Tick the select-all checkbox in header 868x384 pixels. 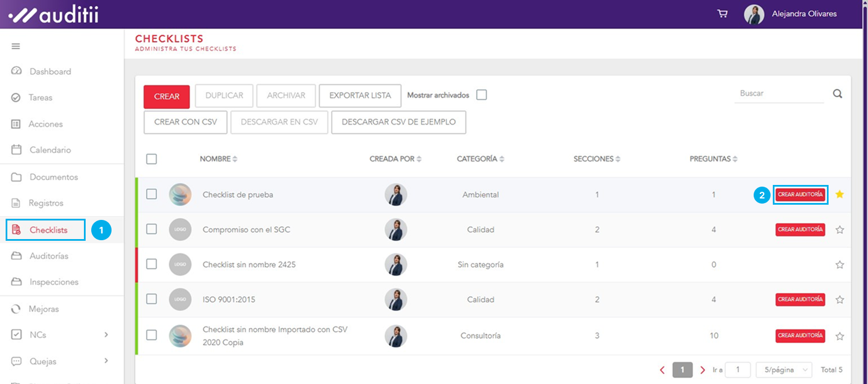pos(152,159)
